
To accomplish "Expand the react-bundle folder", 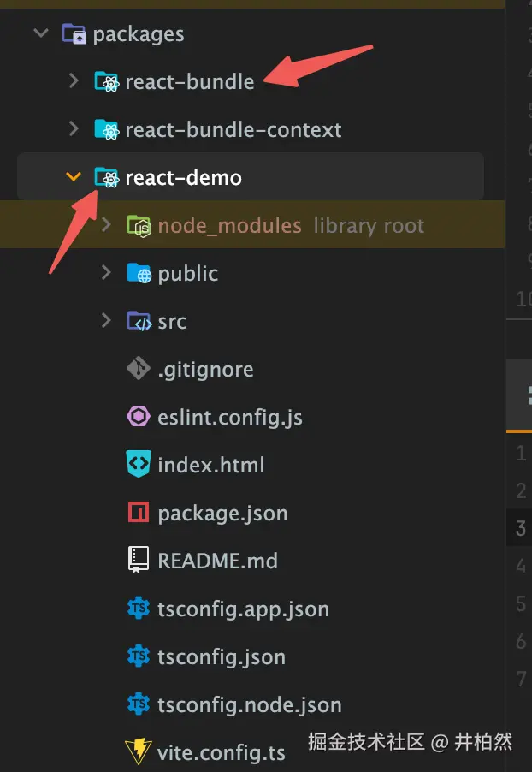I will click(x=74, y=82).
